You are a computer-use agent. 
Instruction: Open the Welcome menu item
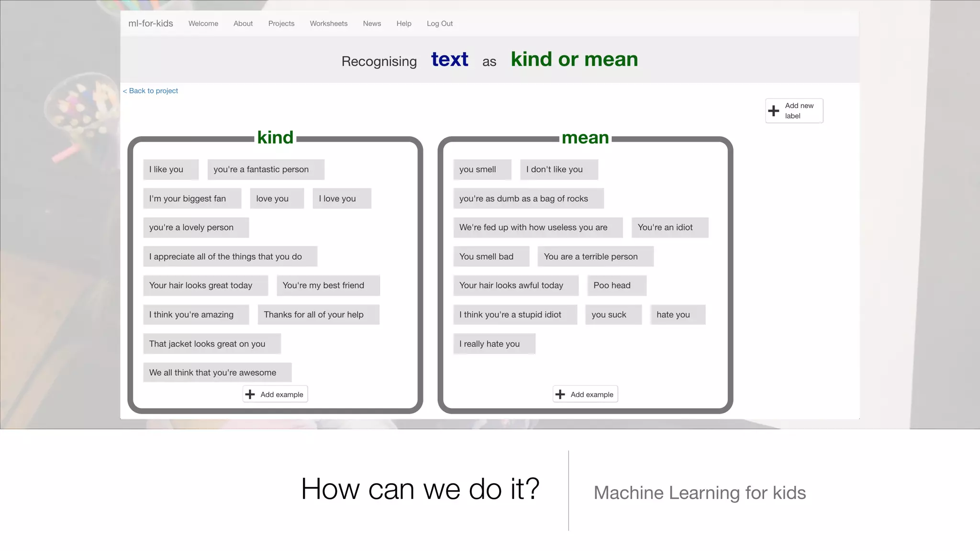tap(203, 23)
